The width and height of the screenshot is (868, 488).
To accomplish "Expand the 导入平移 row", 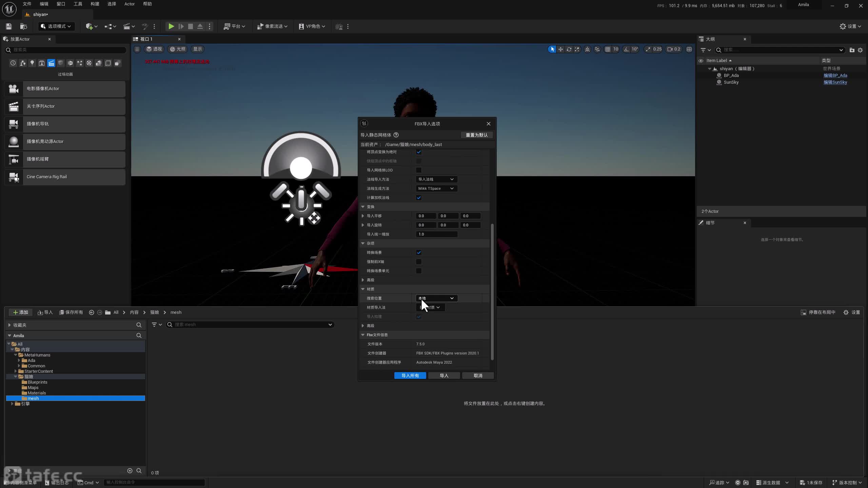I will click(363, 216).
